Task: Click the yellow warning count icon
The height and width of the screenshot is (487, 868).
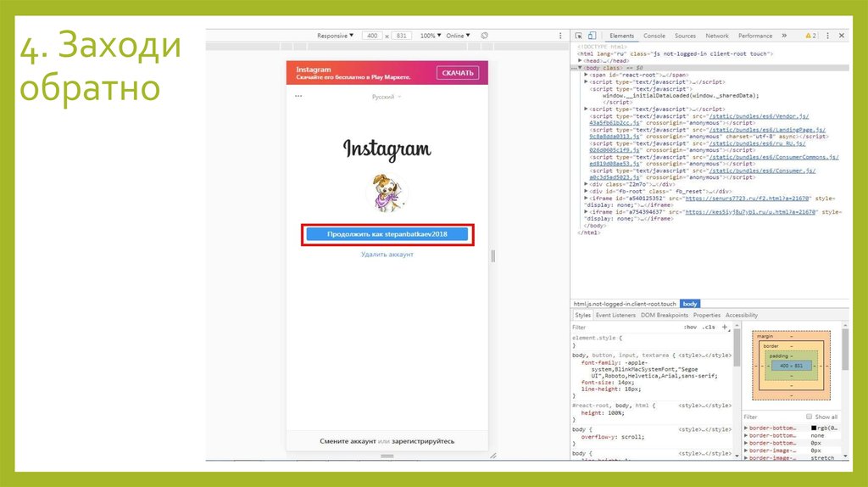Action: click(x=810, y=36)
